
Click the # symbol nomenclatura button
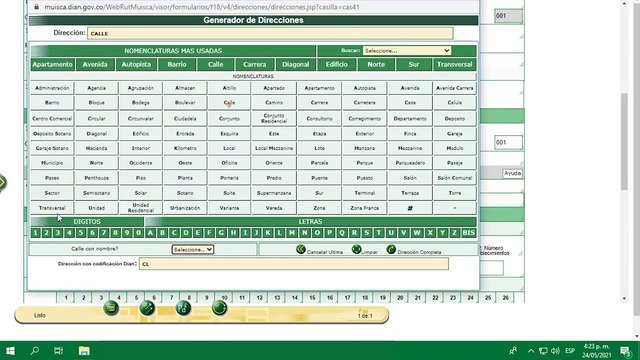coord(410,208)
